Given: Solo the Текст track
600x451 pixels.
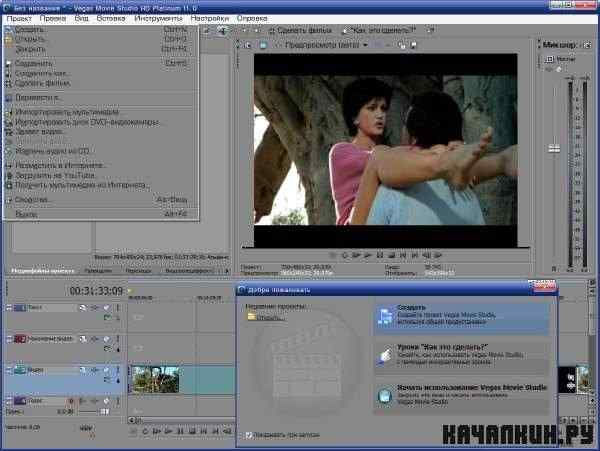Looking at the screenshot, I should 118,308.
